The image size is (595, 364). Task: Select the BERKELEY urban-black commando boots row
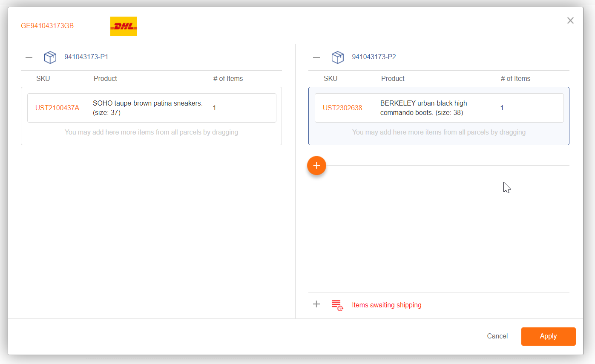tap(434, 108)
